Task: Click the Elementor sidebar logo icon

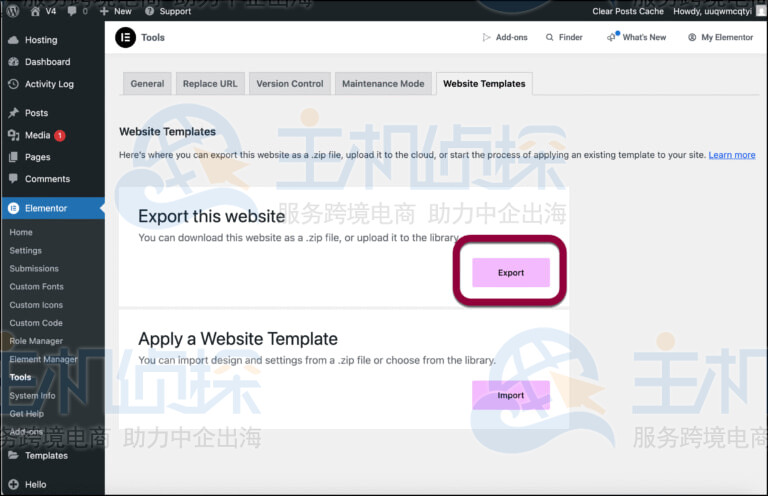Action: (x=14, y=208)
